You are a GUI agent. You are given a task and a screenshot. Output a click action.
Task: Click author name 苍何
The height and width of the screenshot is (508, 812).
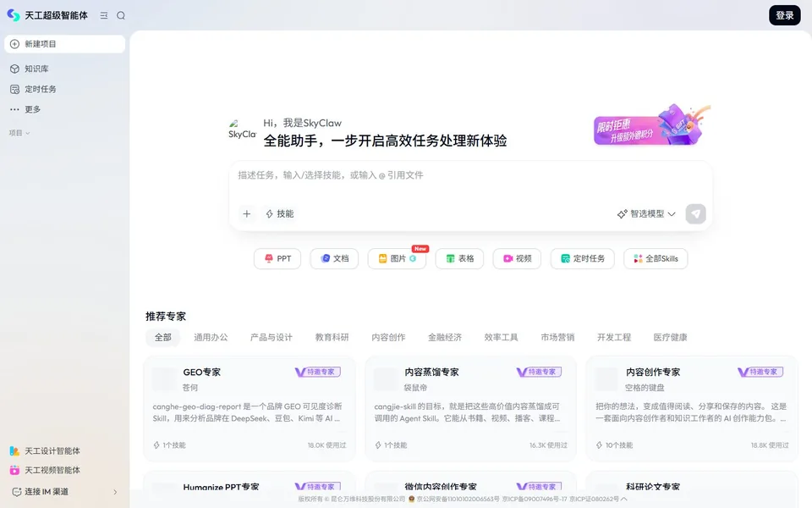[x=190, y=388]
